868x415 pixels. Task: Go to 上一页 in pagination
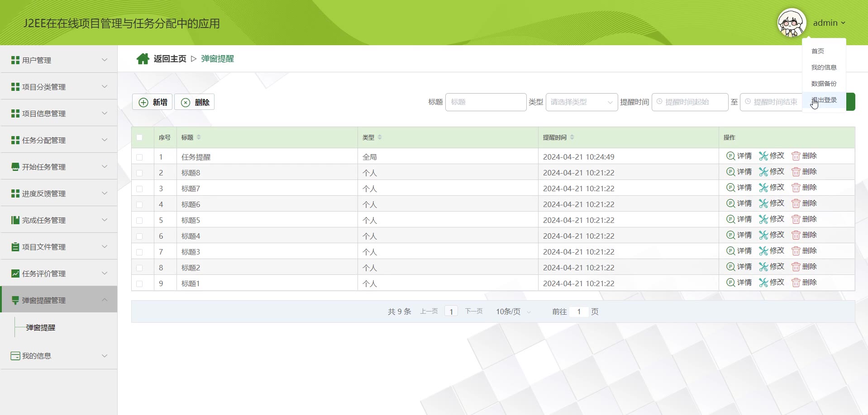point(429,311)
